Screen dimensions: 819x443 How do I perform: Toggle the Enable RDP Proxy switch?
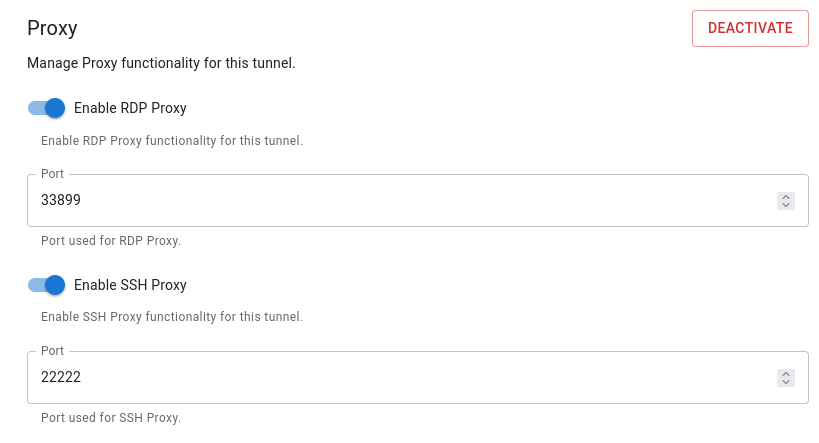(x=46, y=108)
